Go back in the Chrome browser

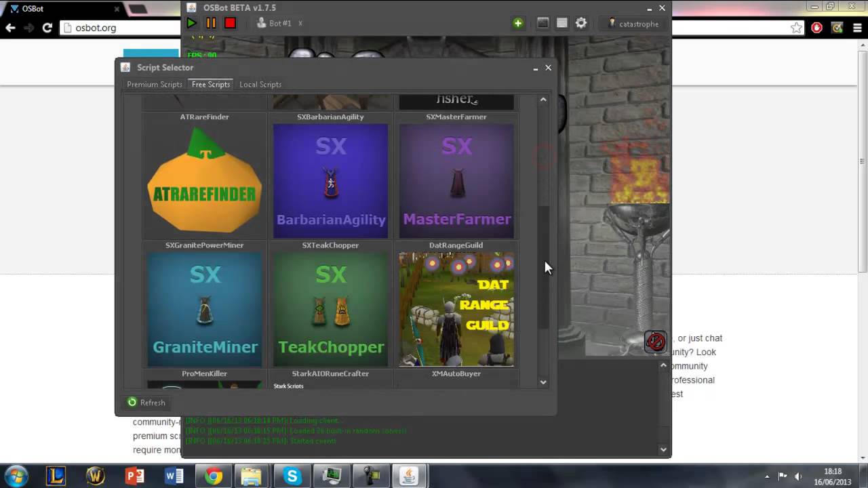pos(10,28)
